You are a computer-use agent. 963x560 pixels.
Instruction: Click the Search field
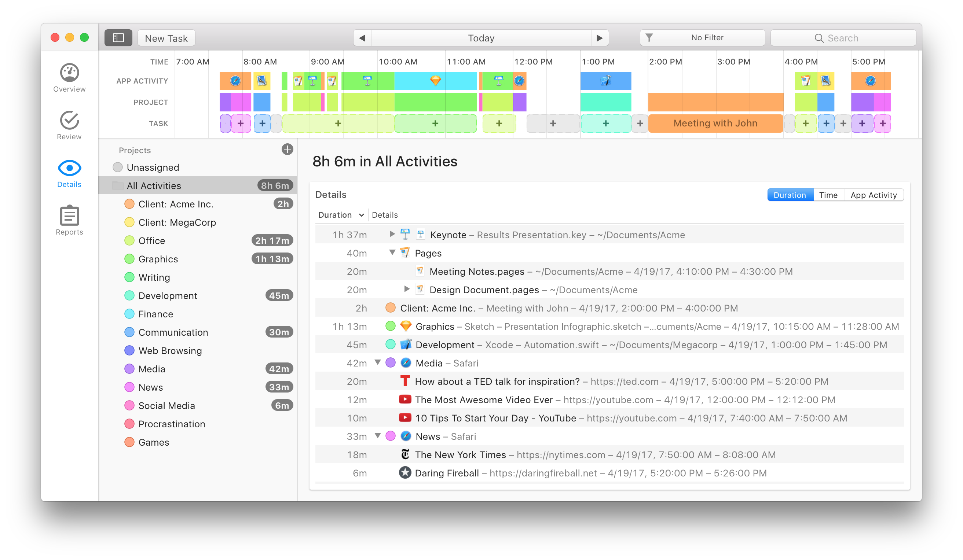(x=843, y=38)
